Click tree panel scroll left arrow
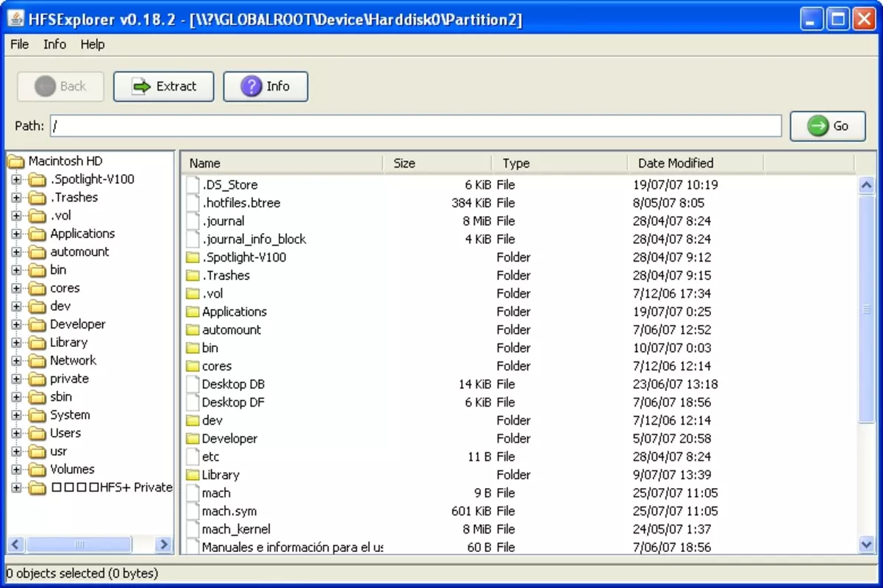Image resolution: width=883 pixels, height=588 pixels. tap(16, 545)
